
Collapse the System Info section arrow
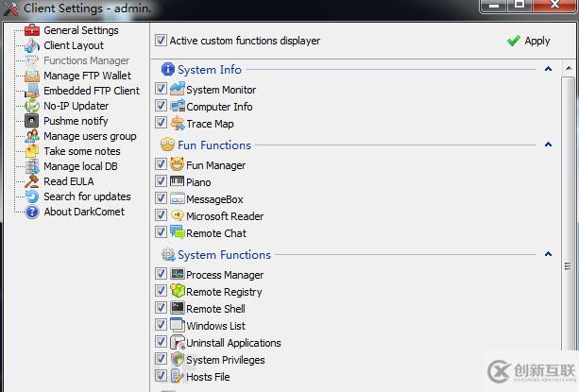tap(549, 69)
